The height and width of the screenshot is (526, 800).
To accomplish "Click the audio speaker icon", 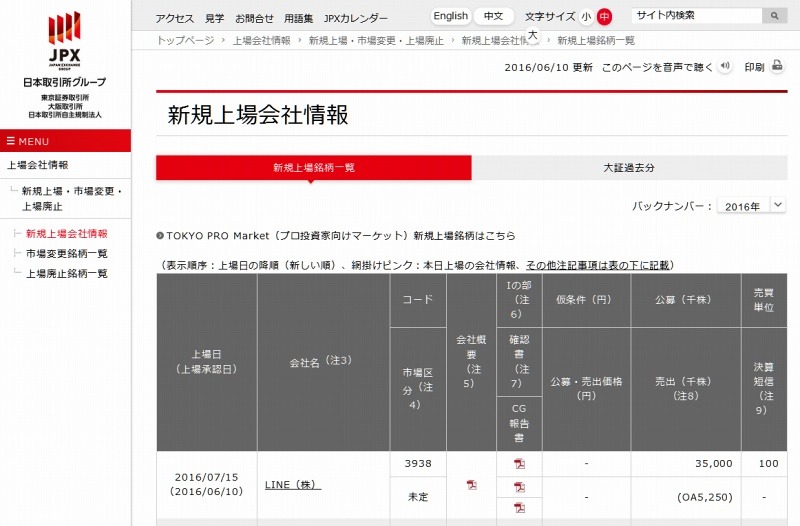I will (724, 66).
